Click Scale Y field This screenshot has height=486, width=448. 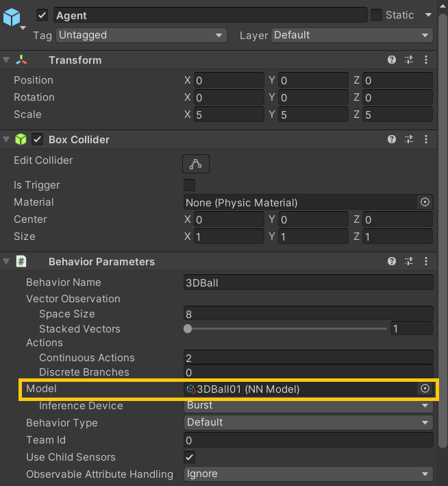coord(313,114)
